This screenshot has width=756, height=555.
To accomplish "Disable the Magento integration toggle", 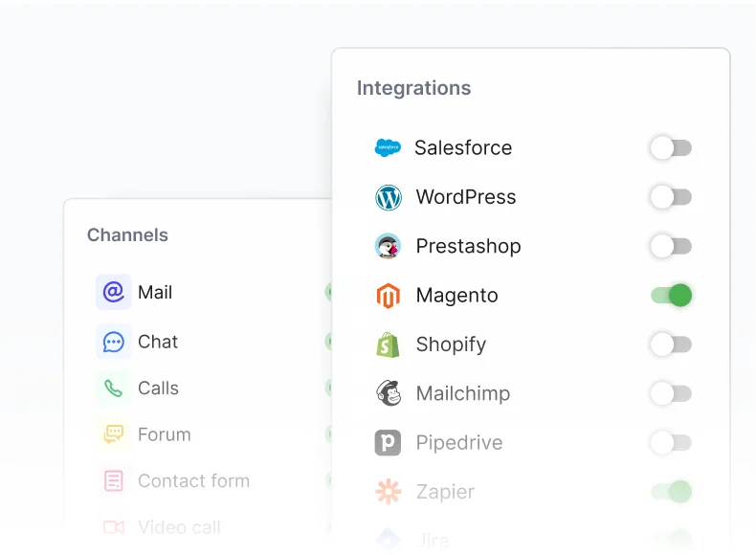I will click(671, 296).
